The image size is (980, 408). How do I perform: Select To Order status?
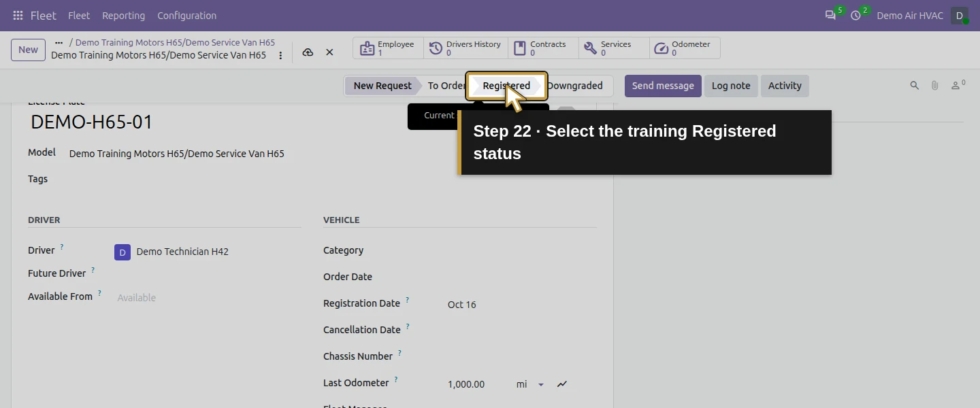click(445, 86)
